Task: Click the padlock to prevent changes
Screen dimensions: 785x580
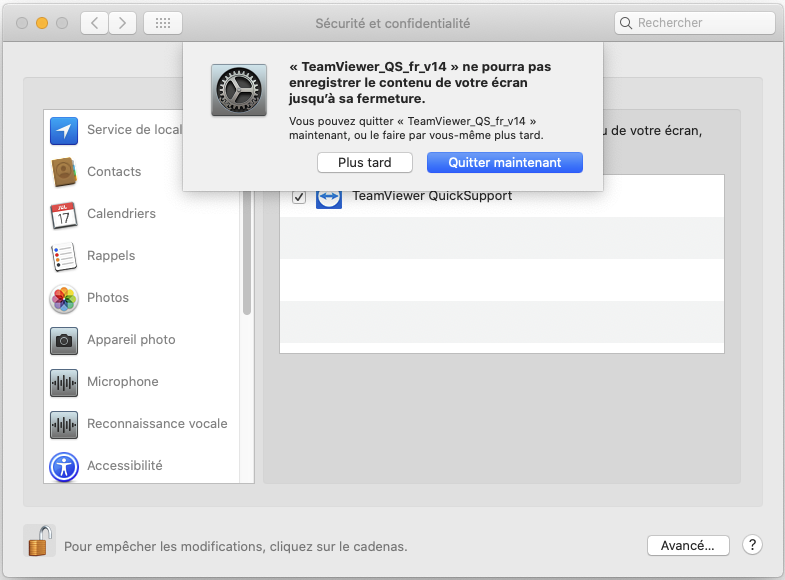Action: click(x=39, y=542)
